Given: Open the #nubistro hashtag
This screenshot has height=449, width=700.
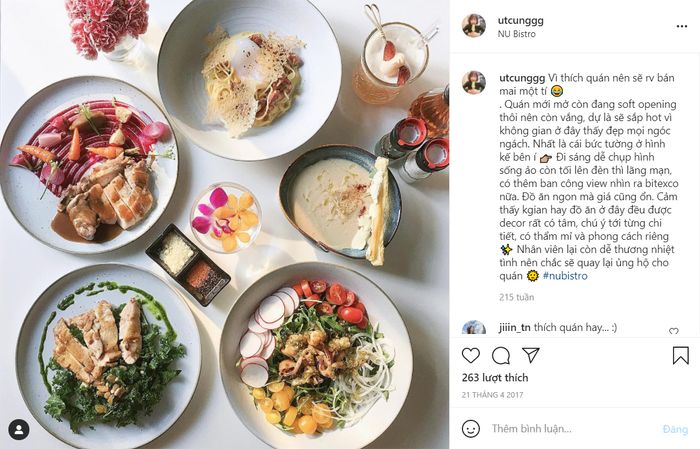Looking at the screenshot, I should 565,276.
